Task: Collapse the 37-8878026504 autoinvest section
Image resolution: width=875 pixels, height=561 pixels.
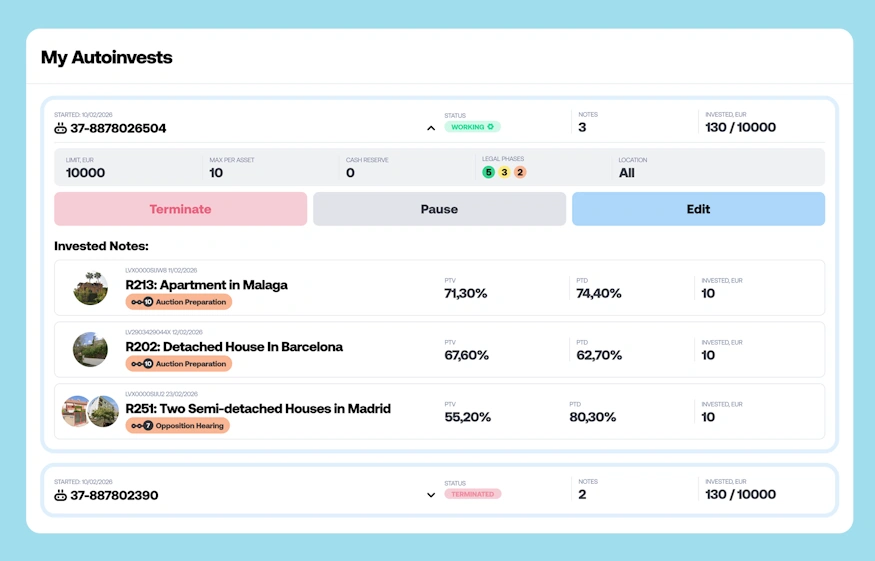Action: click(x=431, y=128)
